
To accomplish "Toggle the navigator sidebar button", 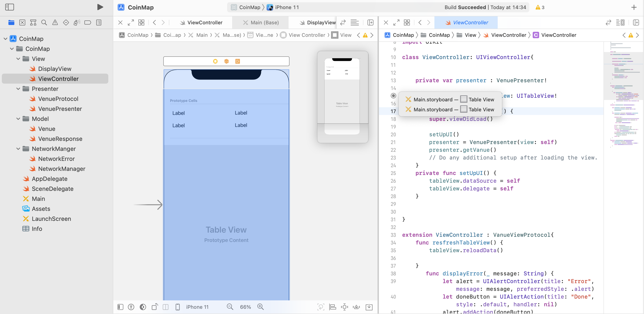I will [x=10, y=7].
